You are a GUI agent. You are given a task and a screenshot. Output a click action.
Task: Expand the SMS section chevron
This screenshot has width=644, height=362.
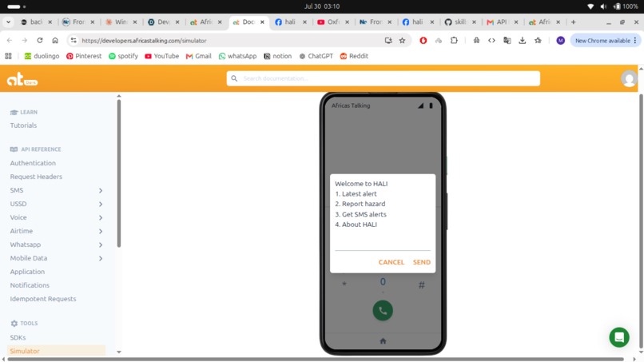101,190
